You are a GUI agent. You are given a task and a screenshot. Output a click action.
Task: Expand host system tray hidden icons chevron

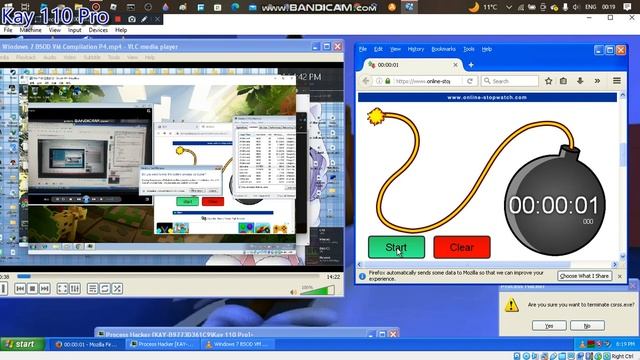[509, 7]
